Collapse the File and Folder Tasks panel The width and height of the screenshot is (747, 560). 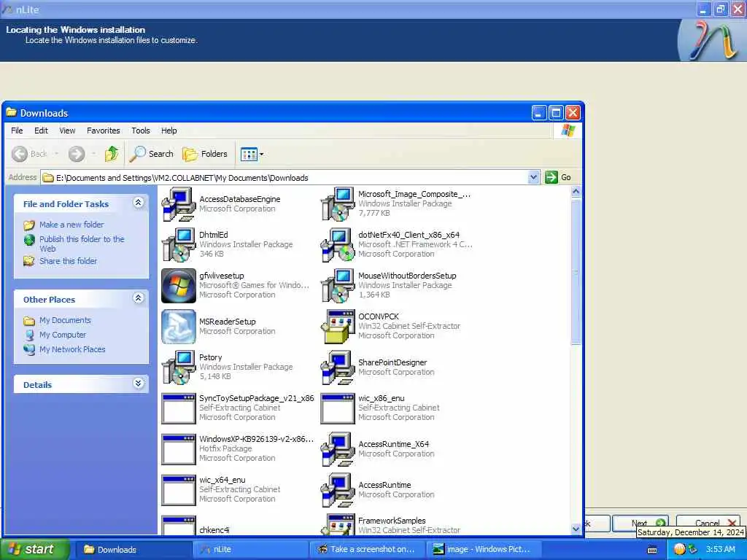[x=138, y=203]
